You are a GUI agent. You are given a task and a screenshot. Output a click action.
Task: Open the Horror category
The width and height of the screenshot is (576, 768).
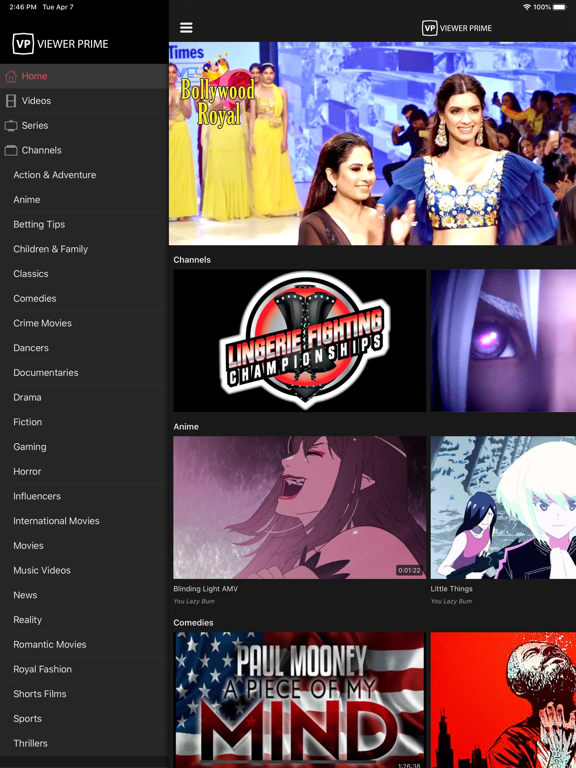[x=84, y=471]
